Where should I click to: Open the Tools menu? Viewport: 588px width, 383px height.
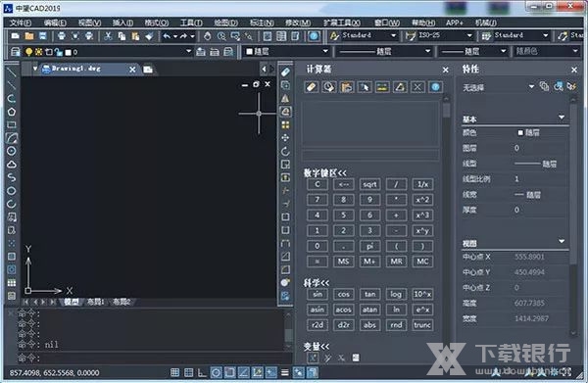[191, 23]
